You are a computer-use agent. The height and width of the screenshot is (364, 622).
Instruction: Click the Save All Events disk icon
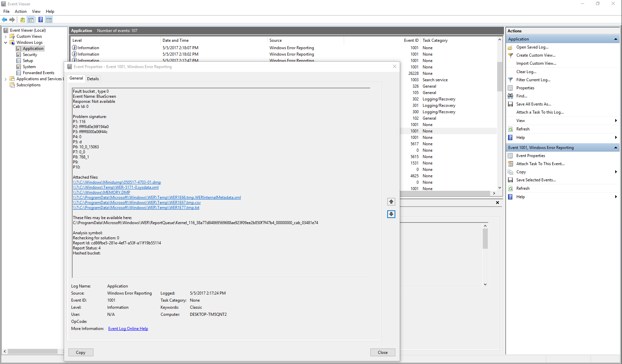pos(510,104)
